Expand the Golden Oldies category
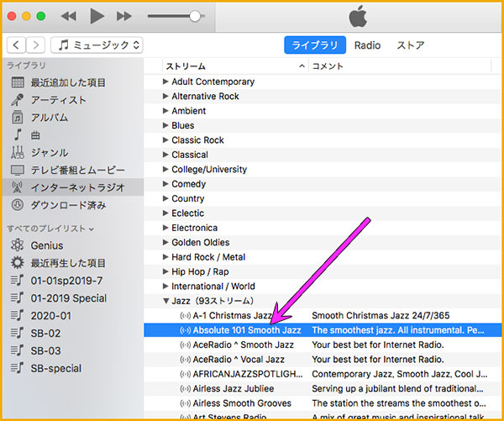This screenshot has width=504, height=421. 165,243
